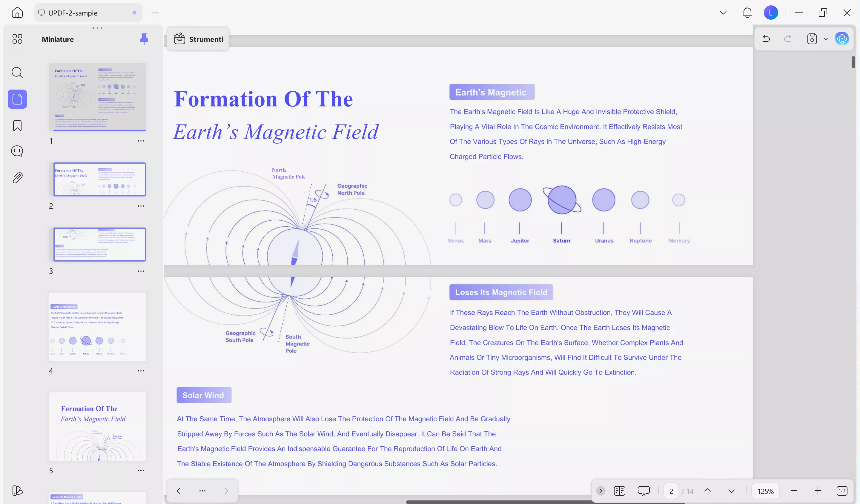Unpin the Miniature panel

point(144,39)
